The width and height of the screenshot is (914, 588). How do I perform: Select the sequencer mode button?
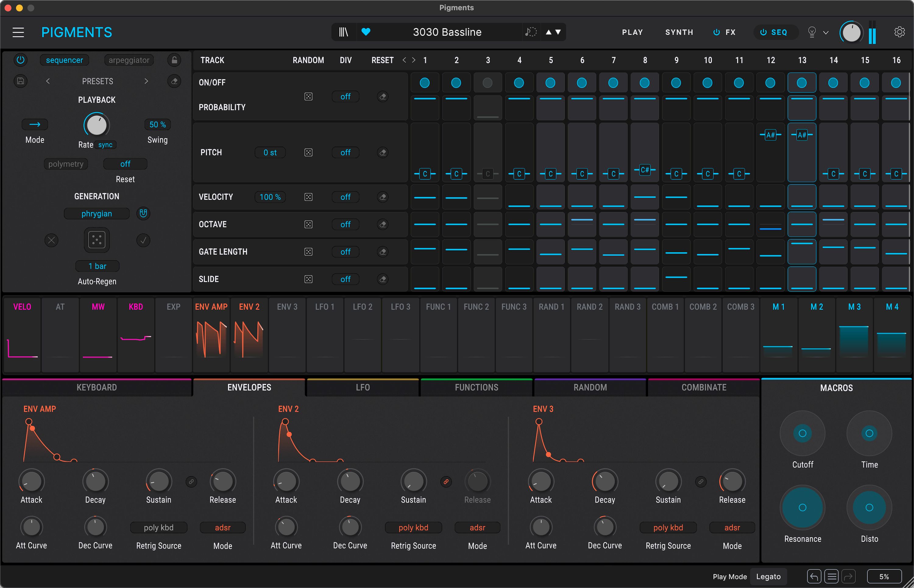pos(65,60)
